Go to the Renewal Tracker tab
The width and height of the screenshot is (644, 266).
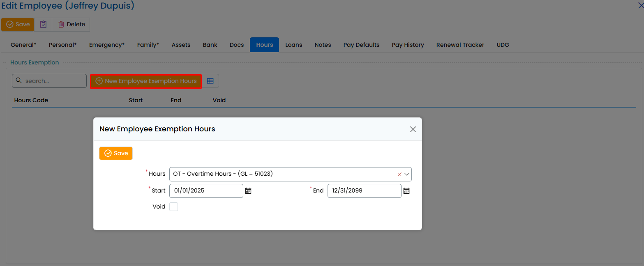point(460,45)
